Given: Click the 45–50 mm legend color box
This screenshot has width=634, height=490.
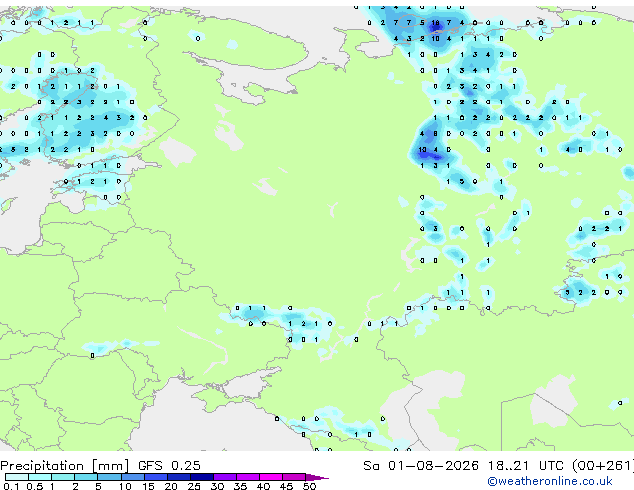Looking at the screenshot, I should click(x=294, y=477).
